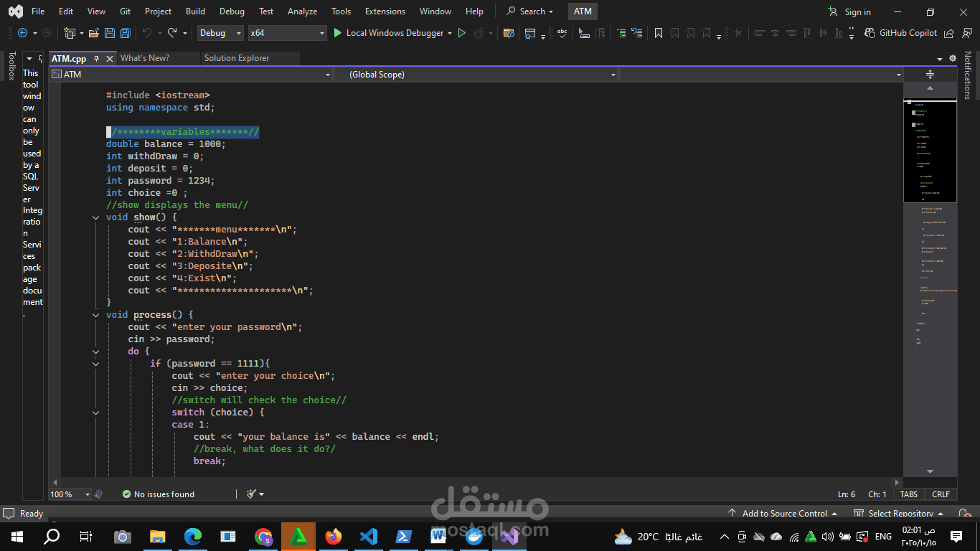Click the Open File folder icon
Viewport: 980px width, 551px height.
click(94, 33)
